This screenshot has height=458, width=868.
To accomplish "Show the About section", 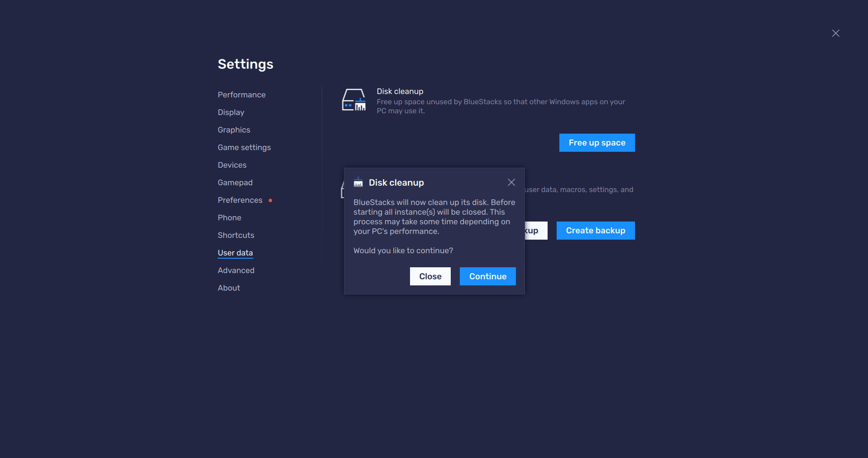I will (229, 288).
